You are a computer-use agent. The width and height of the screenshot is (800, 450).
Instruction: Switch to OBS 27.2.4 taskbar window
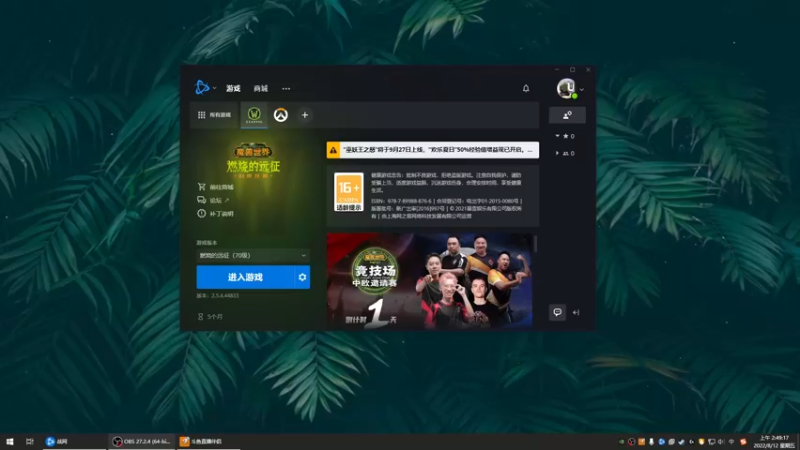(141, 441)
